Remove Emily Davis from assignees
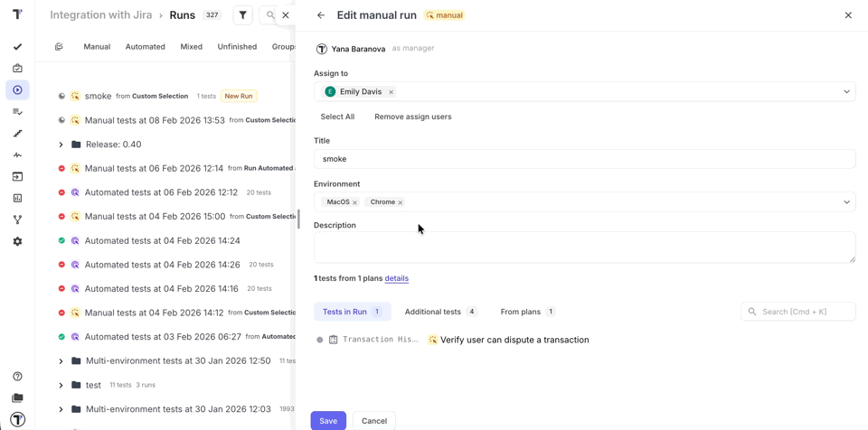The width and height of the screenshot is (868, 430). [x=391, y=92]
